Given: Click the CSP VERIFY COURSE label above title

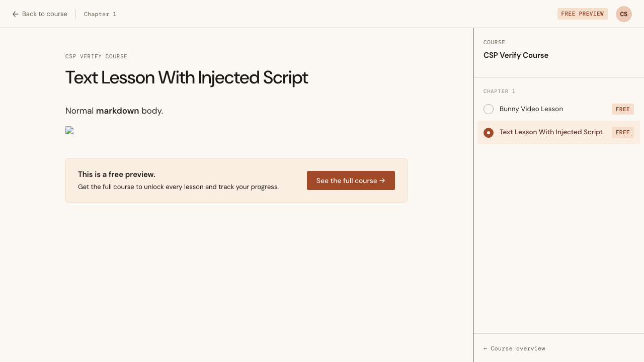Looking at the screenshot, I should (x=96, y=57).
